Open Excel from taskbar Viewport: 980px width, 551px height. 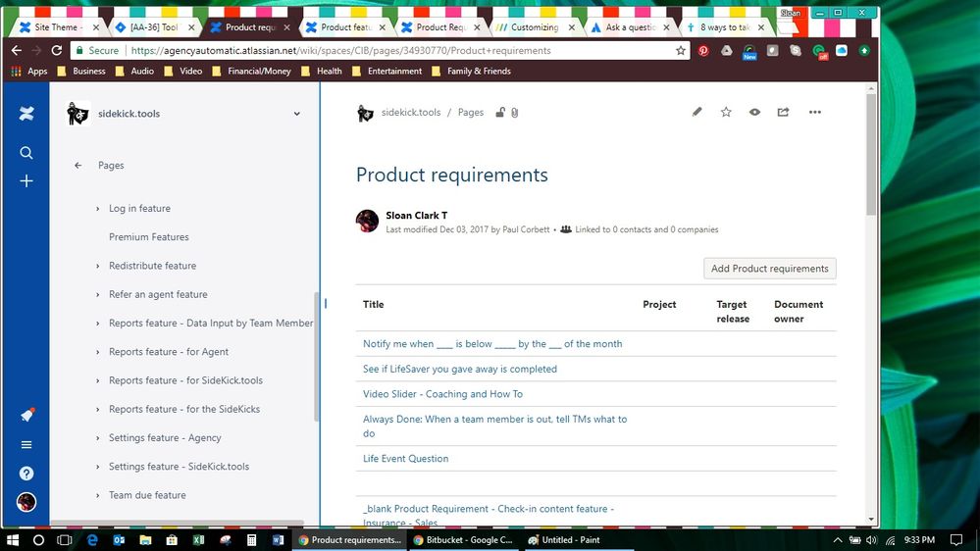[x=199, y=540]
